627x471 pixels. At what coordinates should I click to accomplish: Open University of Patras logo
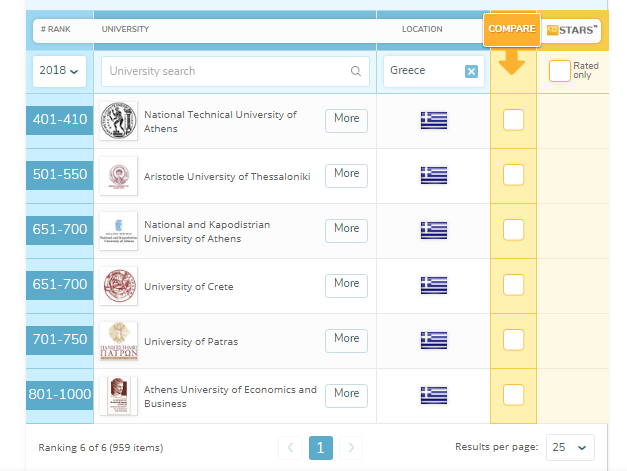tap(118, 341)
